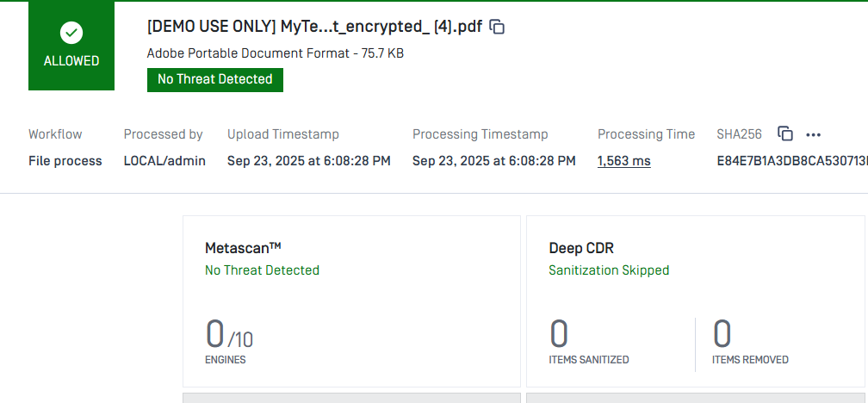Open the three-dot more hashes menu

pyautogui.click(x=813, y=134)
